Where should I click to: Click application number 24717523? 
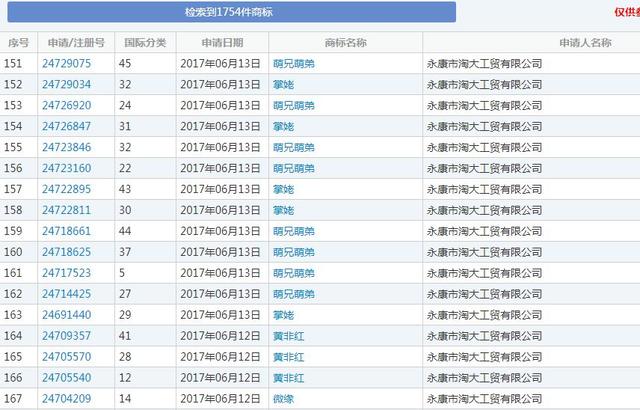(x=66, y=273)
